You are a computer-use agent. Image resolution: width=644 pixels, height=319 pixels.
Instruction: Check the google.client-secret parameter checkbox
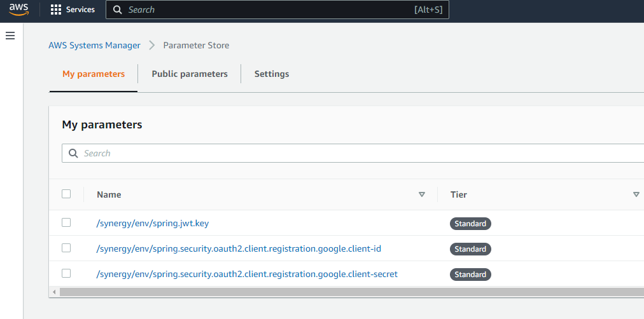click(66, 273)
